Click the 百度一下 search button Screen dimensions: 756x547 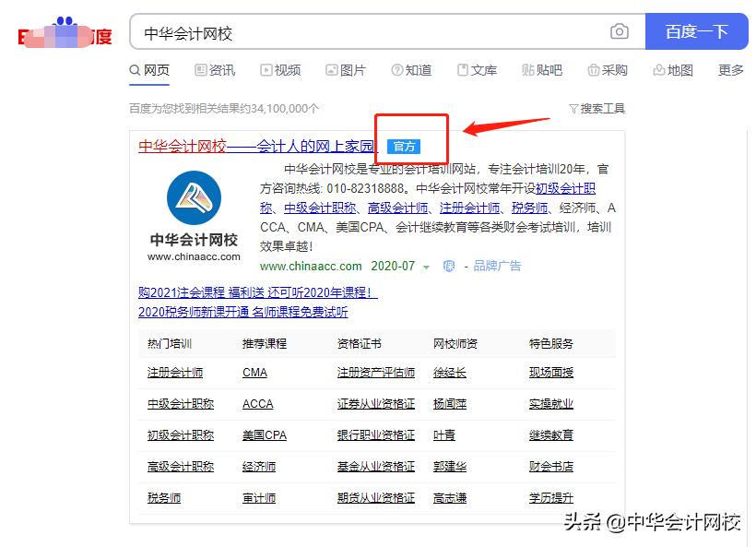coord(696,31)
